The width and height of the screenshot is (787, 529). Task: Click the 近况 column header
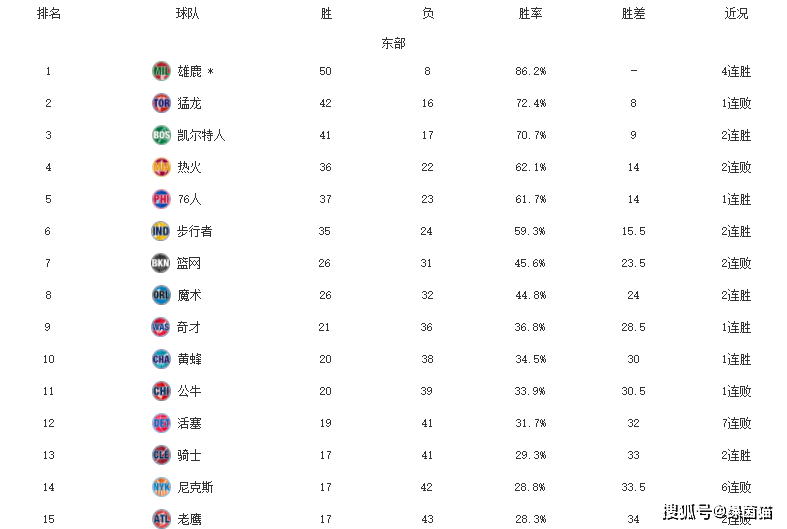[736, 14]
